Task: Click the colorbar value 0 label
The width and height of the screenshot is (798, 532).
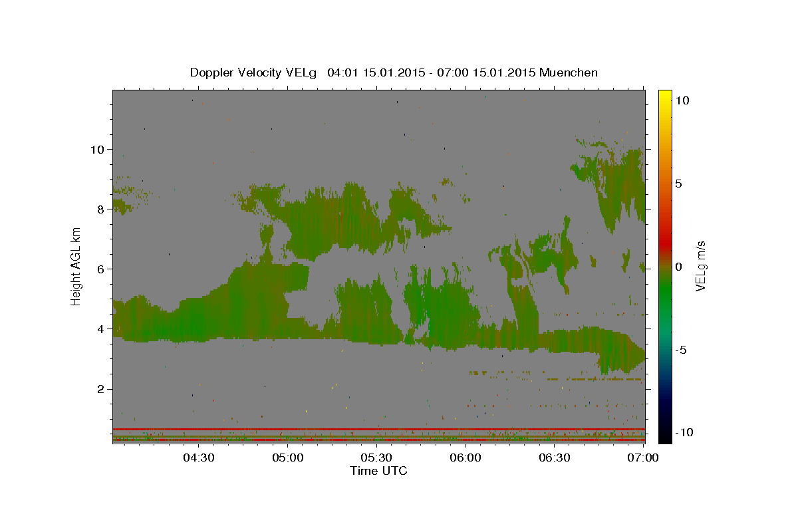Action: [678, 267]
